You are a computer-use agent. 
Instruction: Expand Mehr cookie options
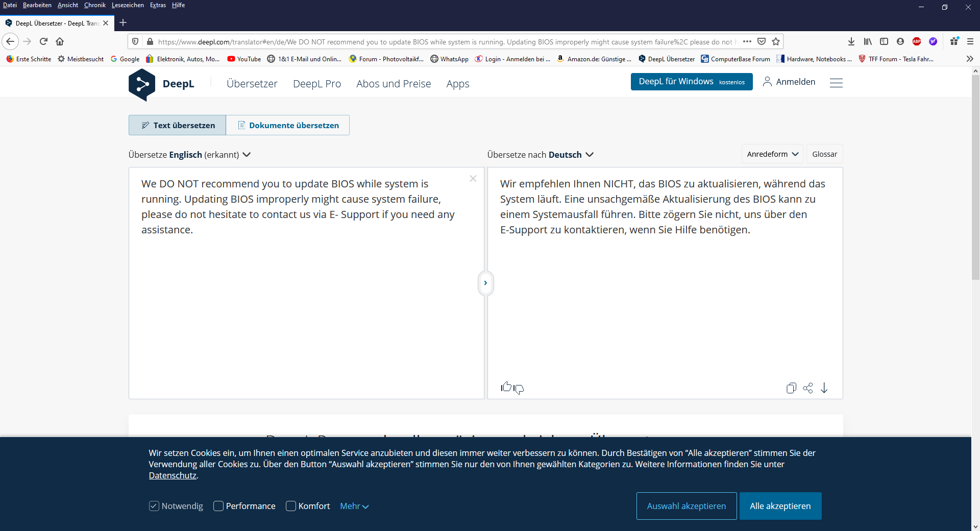354,506
